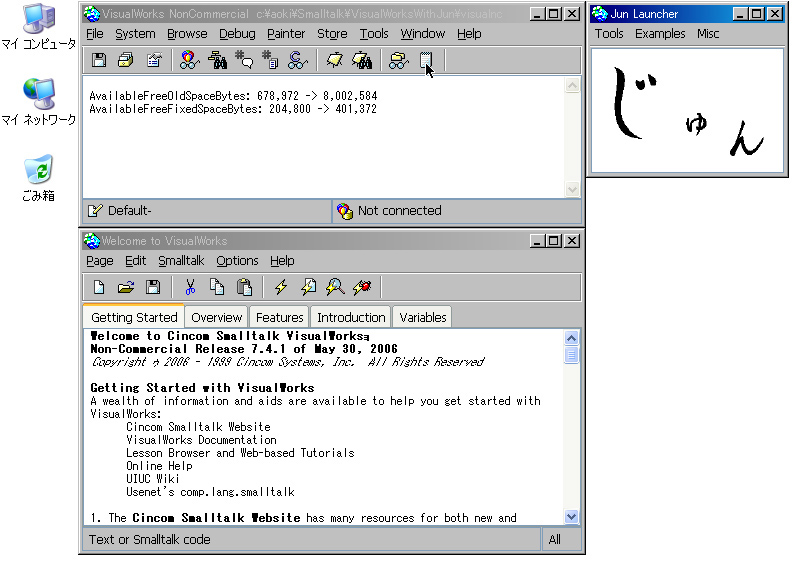This screenshot has width=806, height=588.
Task: Click the scissors Cut icon
Action: click(x=190, y=287)
